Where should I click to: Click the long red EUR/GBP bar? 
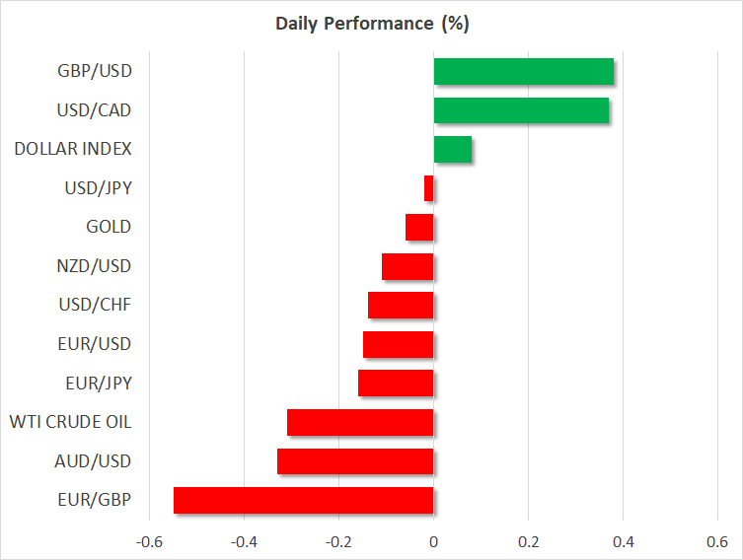click(x=304, y=500)
